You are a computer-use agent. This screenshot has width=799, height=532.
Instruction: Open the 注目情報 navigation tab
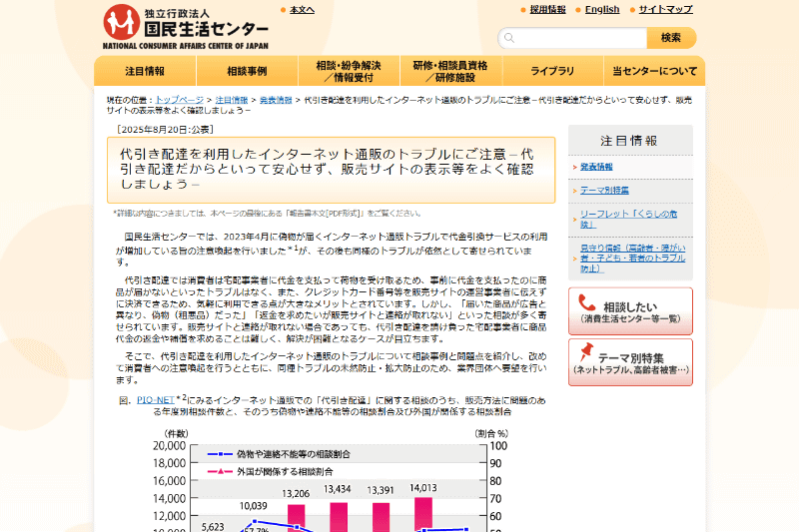(145, 71)
